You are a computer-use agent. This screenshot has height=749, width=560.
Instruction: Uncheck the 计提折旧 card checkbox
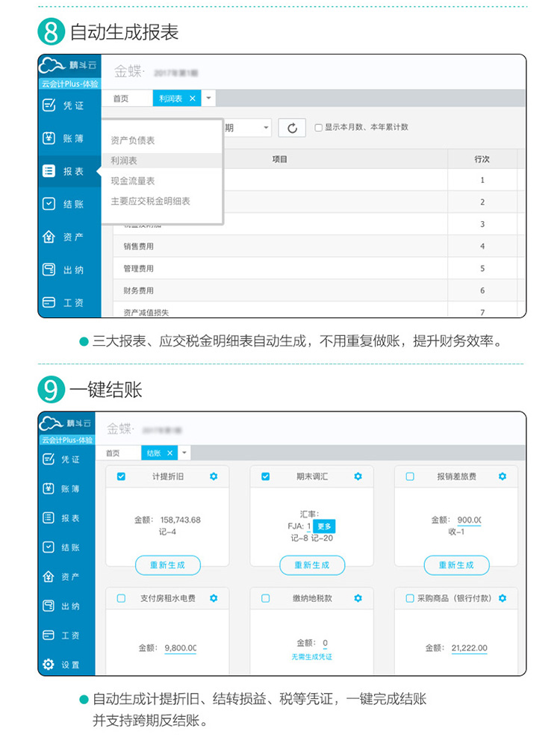point(122,476)
